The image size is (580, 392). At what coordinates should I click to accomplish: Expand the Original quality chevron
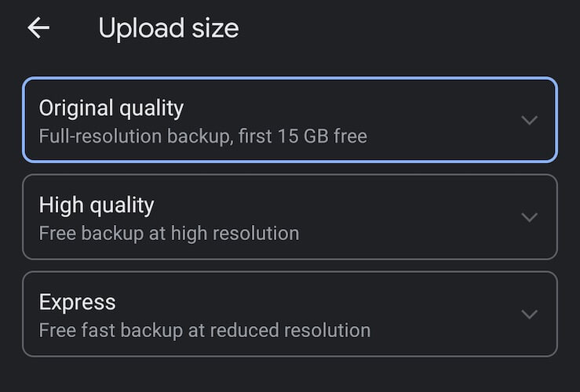click(x=529, y=120)
